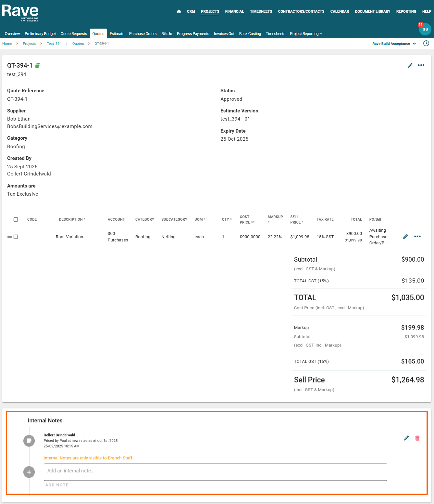Open the clock timer icon
The image size is (434, 504).
point(426,44)
